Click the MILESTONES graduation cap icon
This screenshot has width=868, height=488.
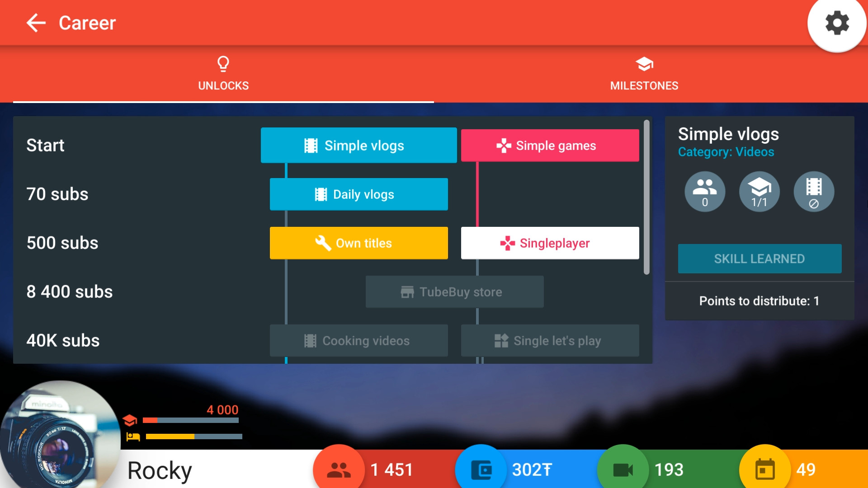click(x=644, y=64)
